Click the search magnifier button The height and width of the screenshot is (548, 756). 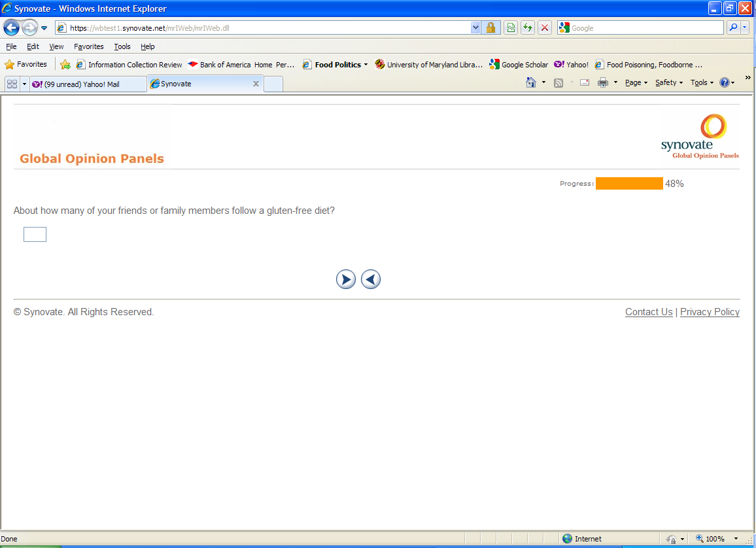[x=733, y=27]
